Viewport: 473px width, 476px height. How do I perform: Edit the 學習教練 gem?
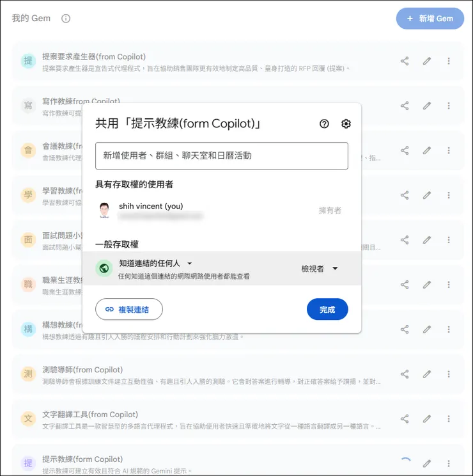427,195
